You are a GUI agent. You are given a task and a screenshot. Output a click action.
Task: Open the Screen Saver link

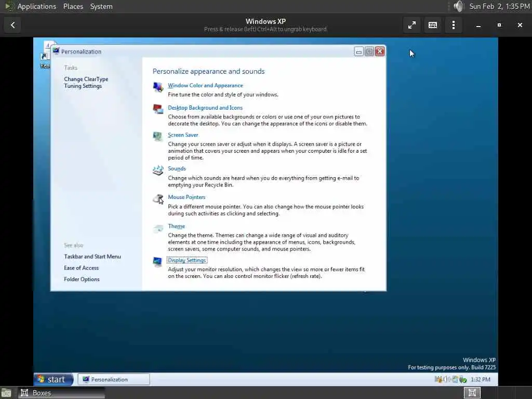click(183, 135)
